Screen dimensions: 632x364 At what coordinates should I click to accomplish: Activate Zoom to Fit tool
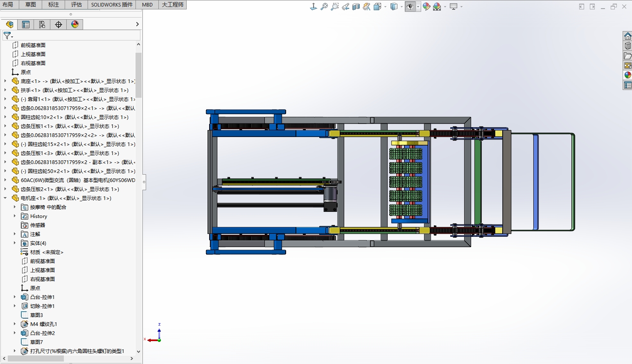324,7
